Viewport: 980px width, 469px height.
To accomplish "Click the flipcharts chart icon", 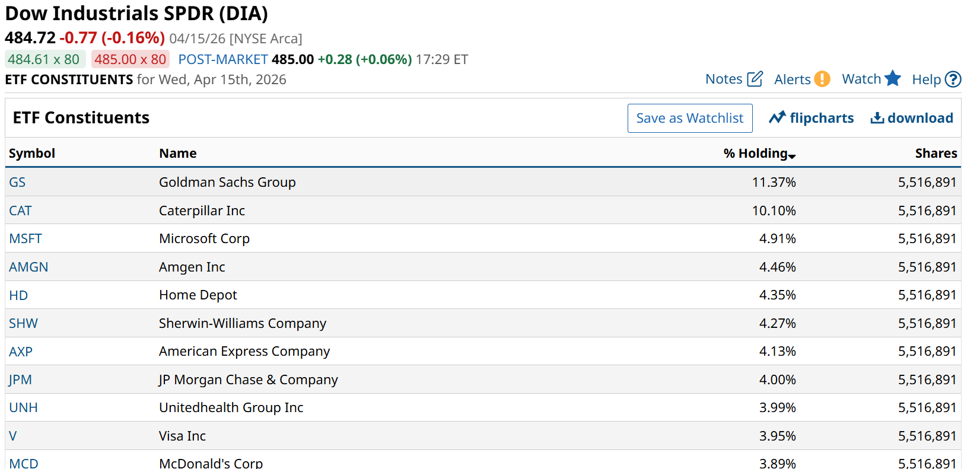I will click(777, 118).
